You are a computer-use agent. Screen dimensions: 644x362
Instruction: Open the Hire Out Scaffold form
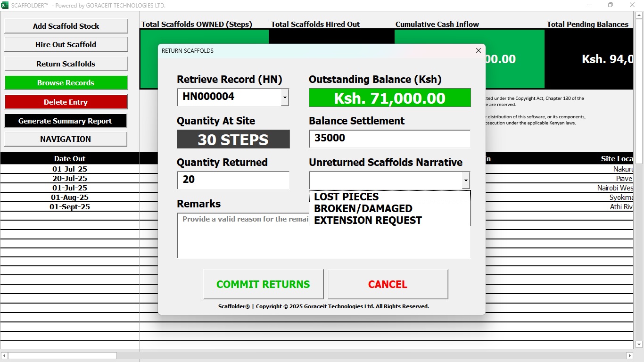click(x=66, y=44)
